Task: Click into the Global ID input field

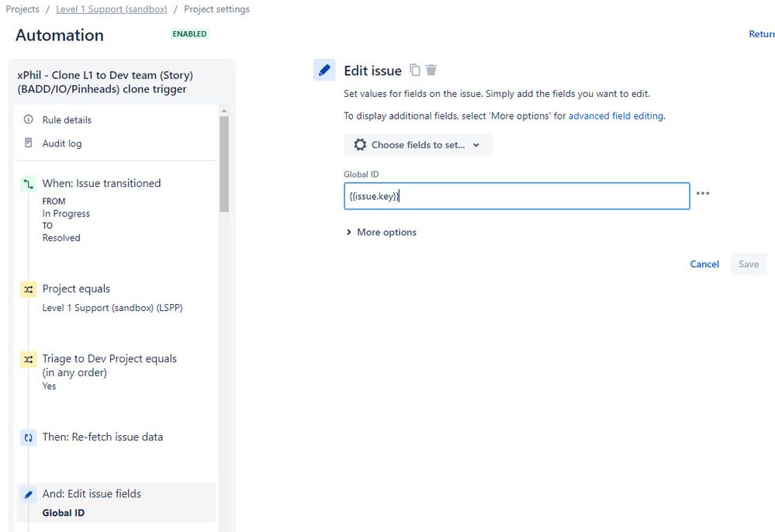Action: click(517, 196)
